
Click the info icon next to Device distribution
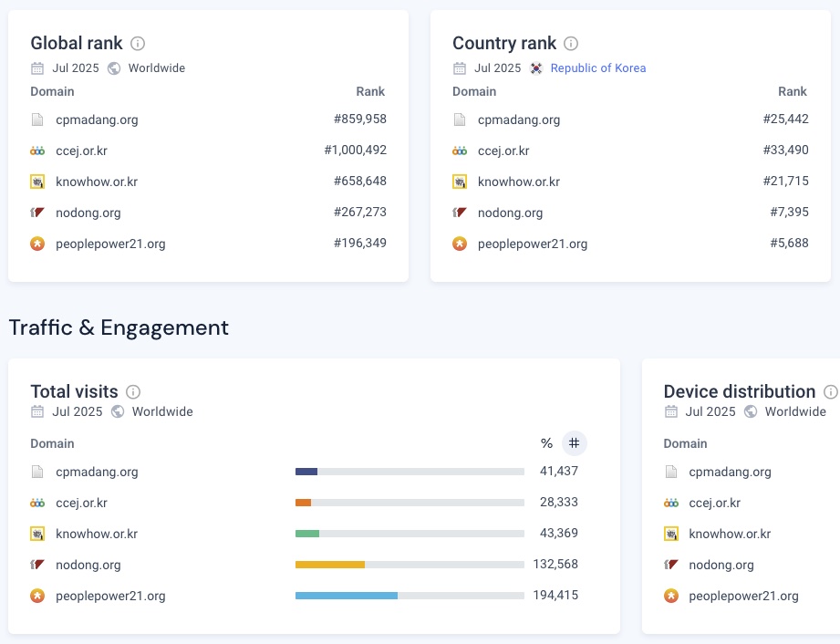point(830,391)
